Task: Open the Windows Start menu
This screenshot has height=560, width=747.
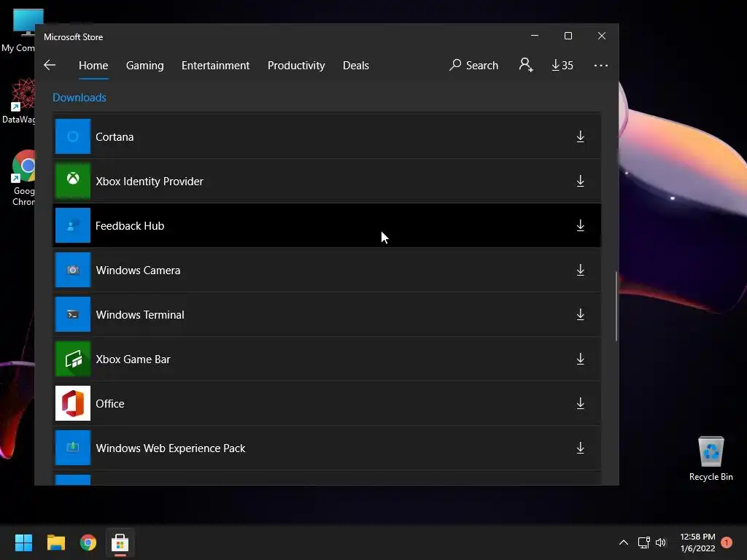Action: click(x=23, y=542)
